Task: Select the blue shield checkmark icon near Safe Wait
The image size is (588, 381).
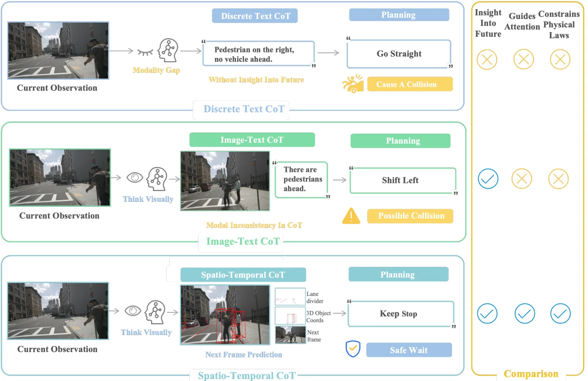Action: tap(352, 349)
